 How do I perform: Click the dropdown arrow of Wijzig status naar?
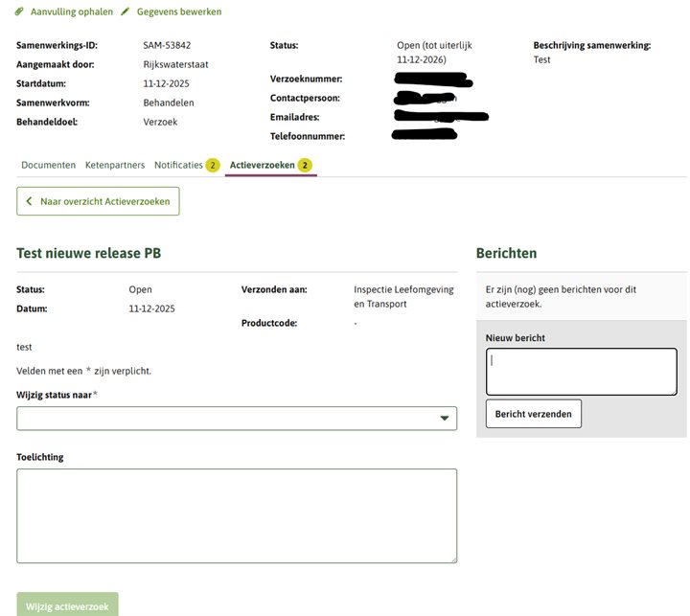[x=445, y=418]
